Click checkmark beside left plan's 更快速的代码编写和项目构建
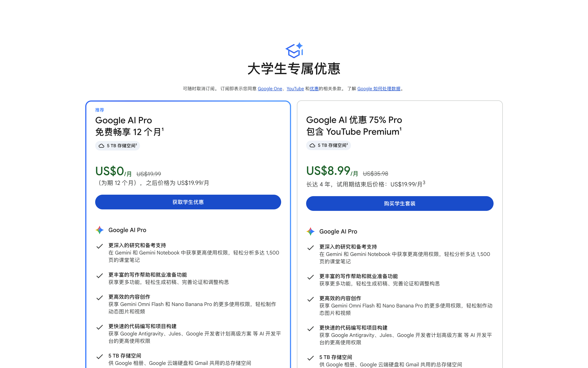The height and width of the screenshot is (368, 588). (x=100, y=327)
